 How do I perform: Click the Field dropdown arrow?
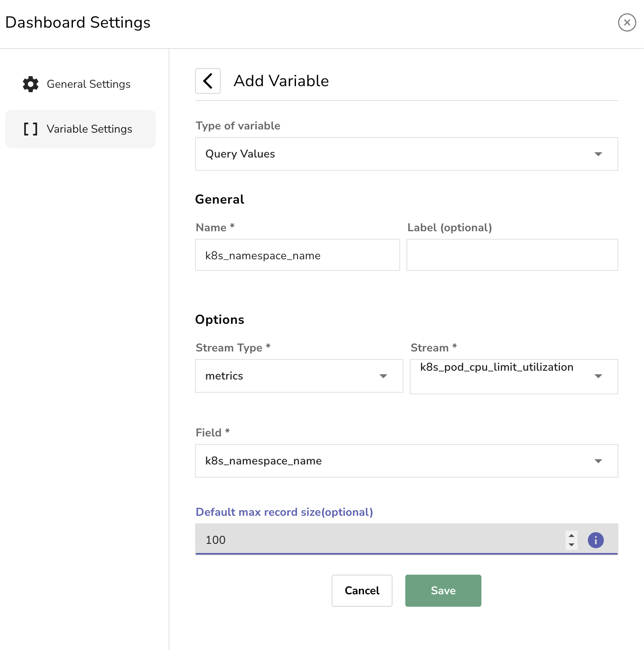(598, 461)
